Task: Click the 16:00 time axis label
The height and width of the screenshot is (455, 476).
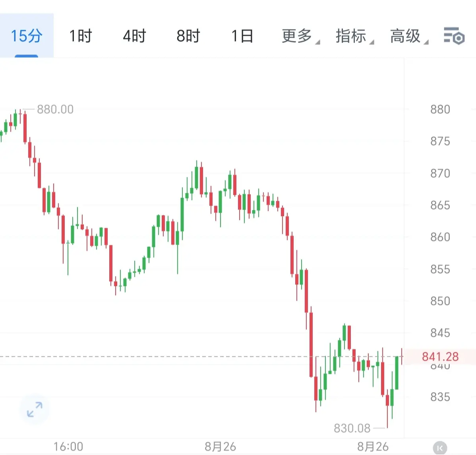Action: pos(68,447)
